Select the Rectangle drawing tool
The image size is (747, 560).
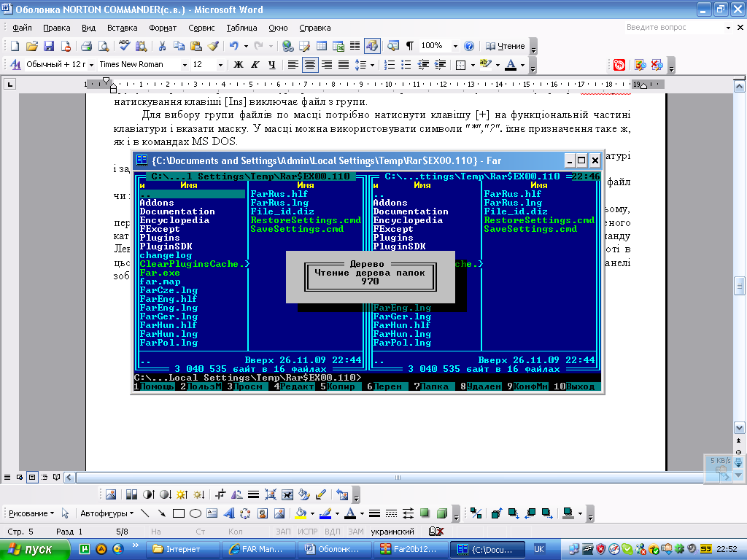point(179,513)
